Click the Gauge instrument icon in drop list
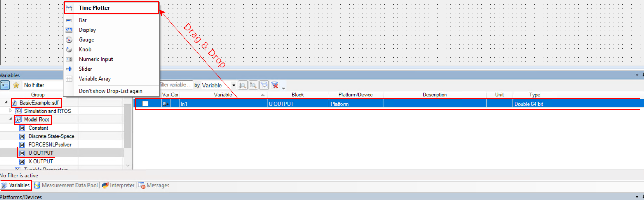This screenshot has height=200, width=644. pos(69,40)
